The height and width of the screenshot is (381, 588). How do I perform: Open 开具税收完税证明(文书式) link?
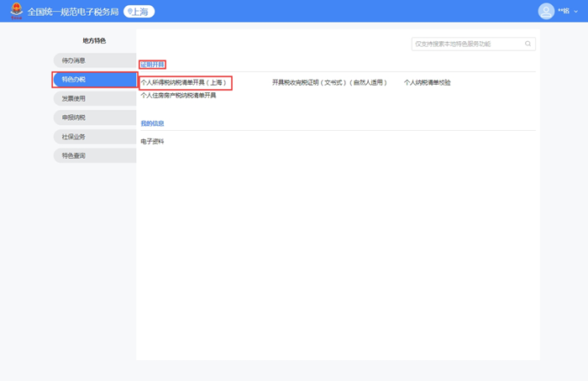(328, 83)
